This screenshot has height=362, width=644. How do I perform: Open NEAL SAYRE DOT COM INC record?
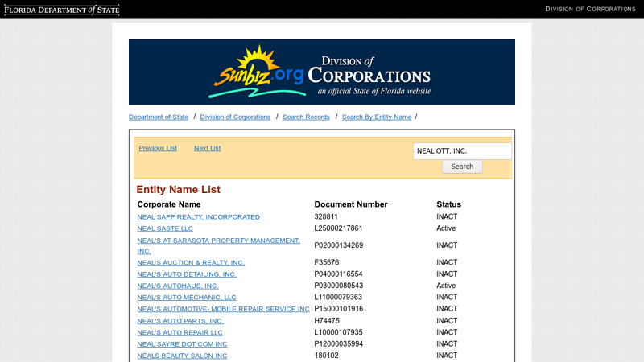pos(183,344)
